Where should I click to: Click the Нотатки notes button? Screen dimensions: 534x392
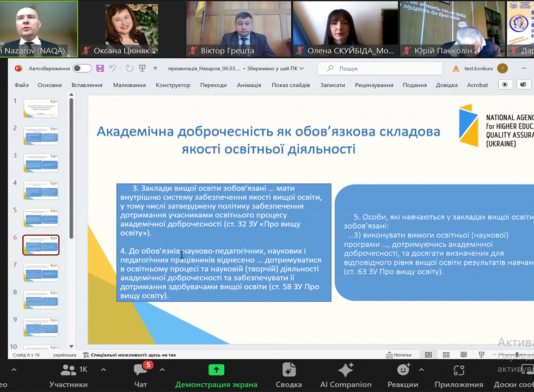click(x=399, y=354)
